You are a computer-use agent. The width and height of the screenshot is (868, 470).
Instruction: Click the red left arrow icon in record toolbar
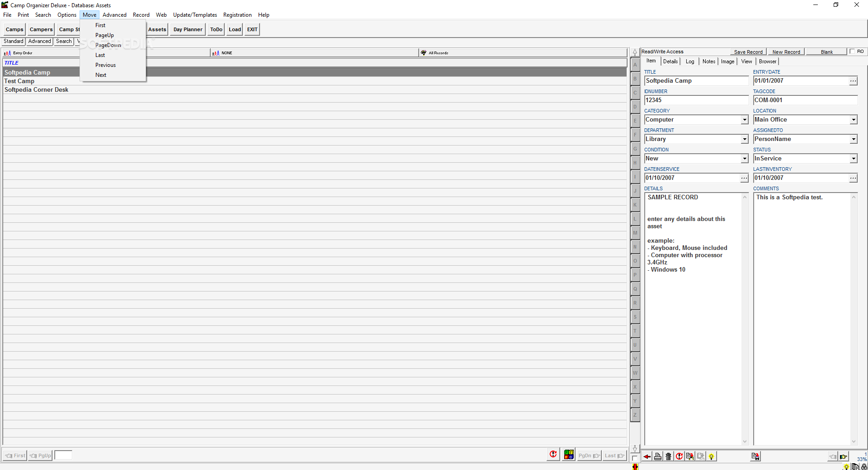coord(647,456)
